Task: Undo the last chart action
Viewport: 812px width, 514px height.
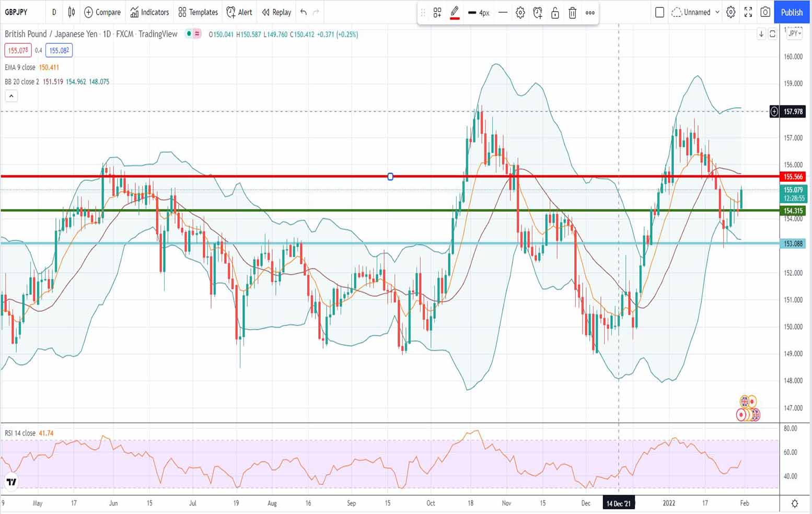Action: [x=304, y=12]
